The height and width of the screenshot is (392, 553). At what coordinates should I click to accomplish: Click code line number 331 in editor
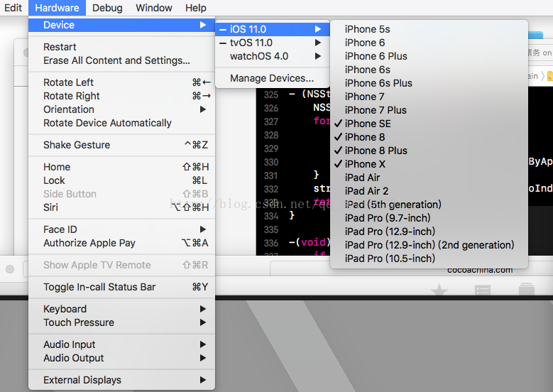click(271, 175)
